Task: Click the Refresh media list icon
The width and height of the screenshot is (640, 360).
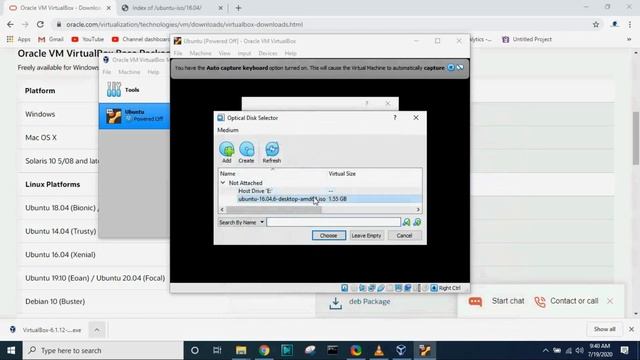Action: (271, 152)
